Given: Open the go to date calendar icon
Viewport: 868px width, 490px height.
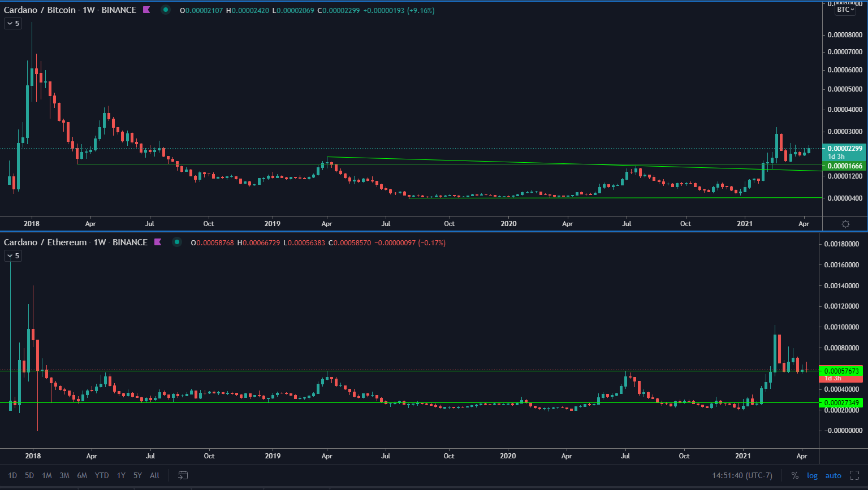Looking at the screenshot, I should 183,475.
